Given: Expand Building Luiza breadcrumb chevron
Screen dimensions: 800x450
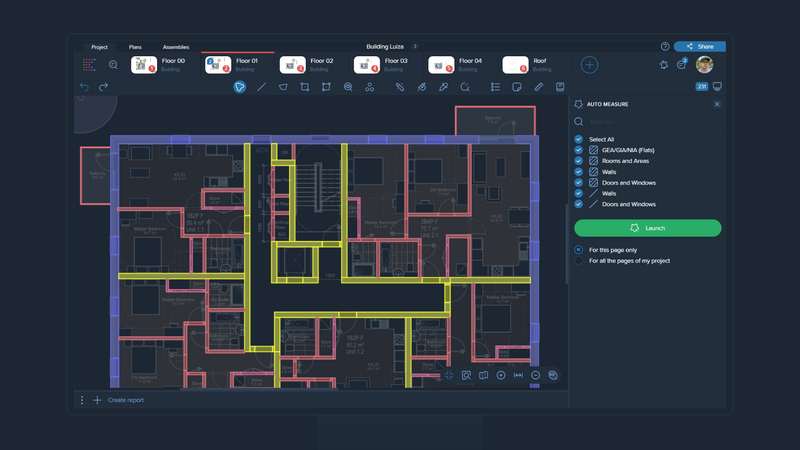Looking at the screenshot, I should click(415, 46).
